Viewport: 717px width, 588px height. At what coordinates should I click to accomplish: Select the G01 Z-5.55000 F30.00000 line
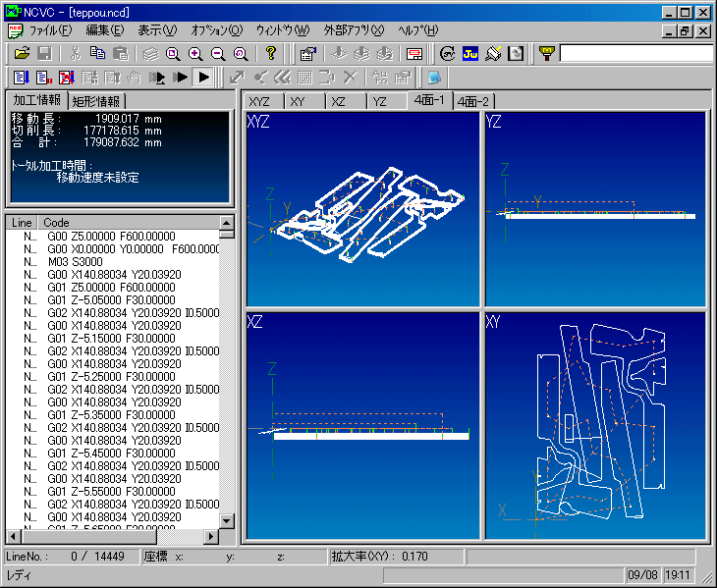113,492
